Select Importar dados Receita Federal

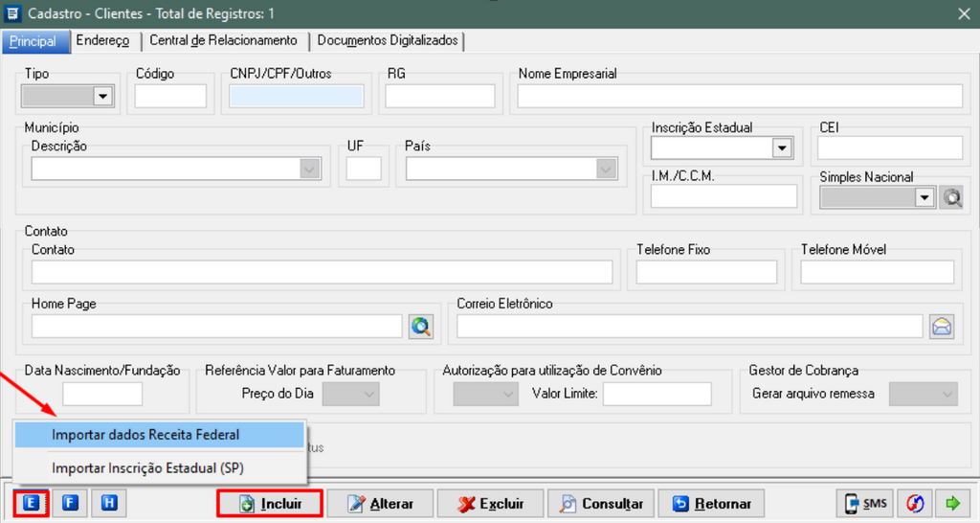tap(145, 435)
